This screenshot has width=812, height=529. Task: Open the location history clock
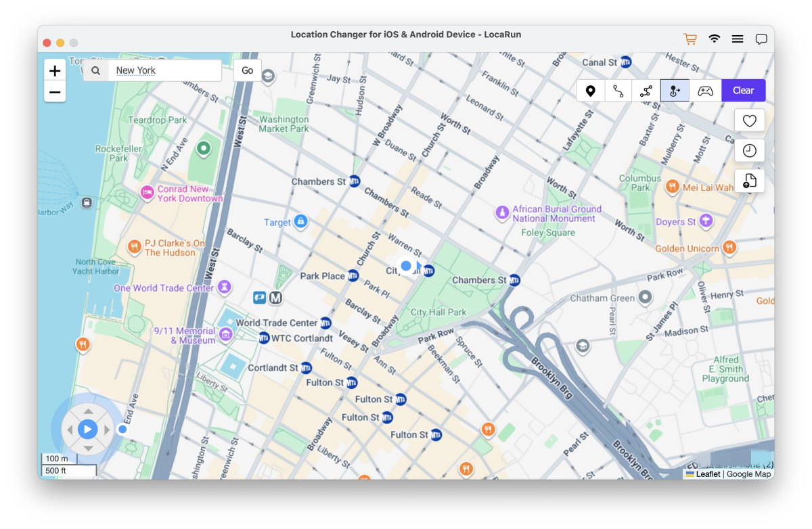coord(749,151)
